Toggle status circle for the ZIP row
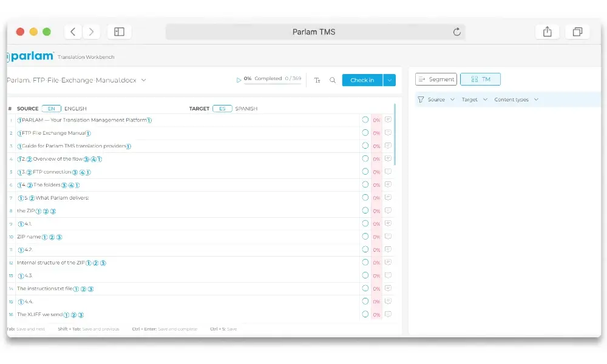The height and width of the screenshot is (364, 607). (365, 211)
